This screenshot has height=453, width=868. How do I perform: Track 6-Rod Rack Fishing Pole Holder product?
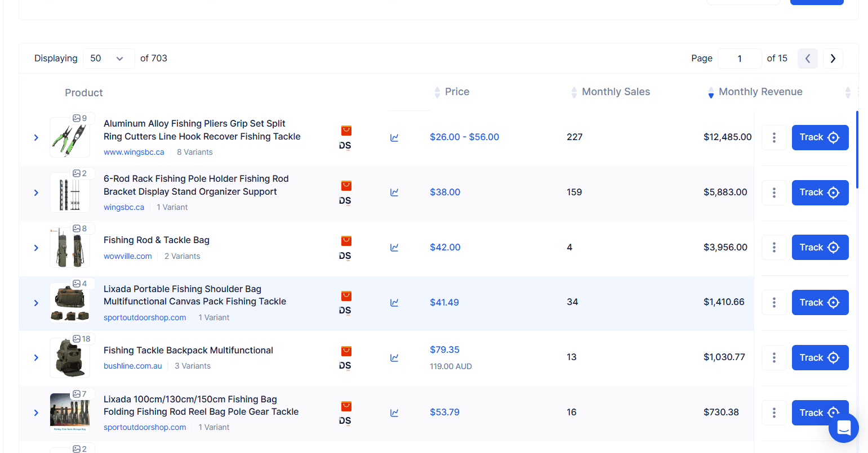click(820, 192)
